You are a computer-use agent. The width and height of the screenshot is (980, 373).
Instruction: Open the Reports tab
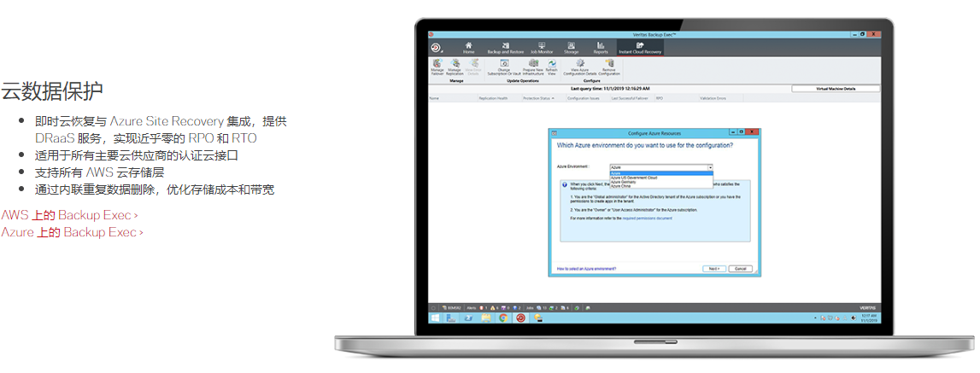pos(601,48)
